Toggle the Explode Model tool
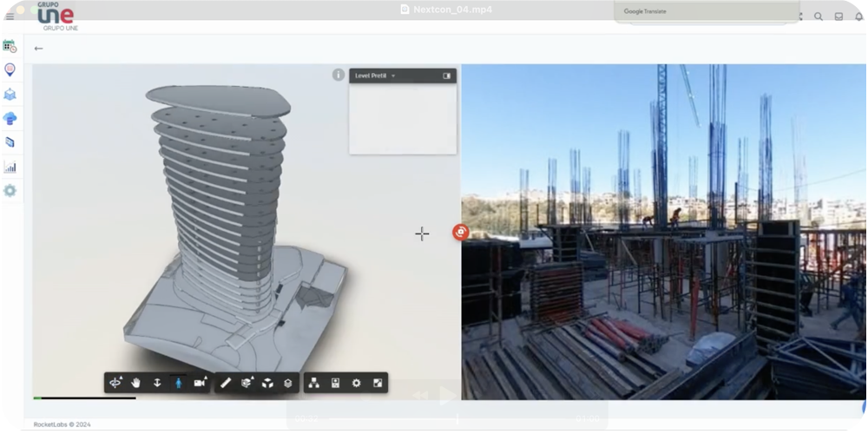Image resolution: width=868 pixels, height=434 pixels. tap(268, 383)
